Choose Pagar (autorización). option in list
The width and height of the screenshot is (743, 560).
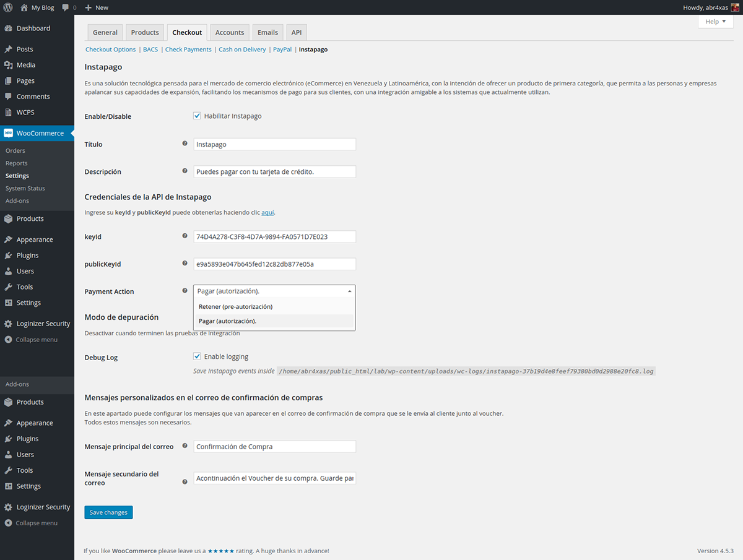[x=275, y=321]
